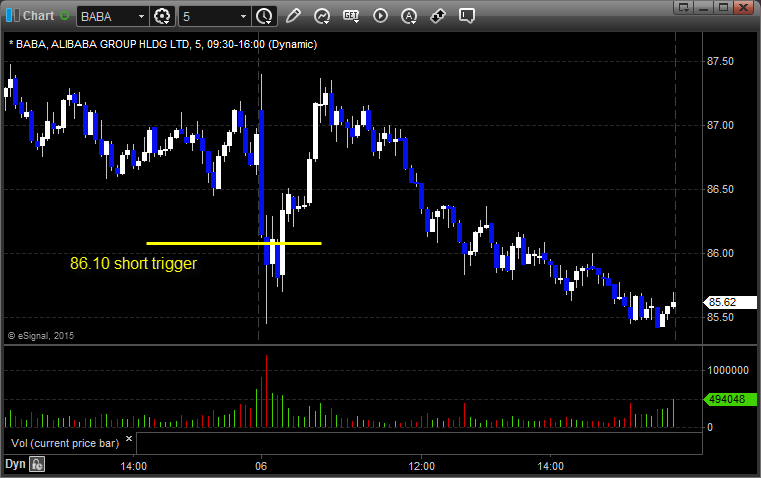Open the time template clock menu
Image resolution: width=761 pixels, height=478 pixels.
[x=264, y=16]
